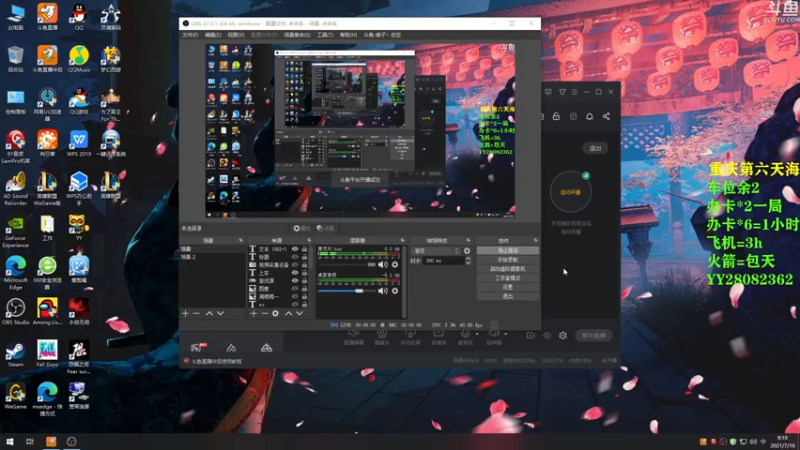Viewport: 800px width, 450px height.
Task: Move source up in Sources panel
Action: coord(288,313)
